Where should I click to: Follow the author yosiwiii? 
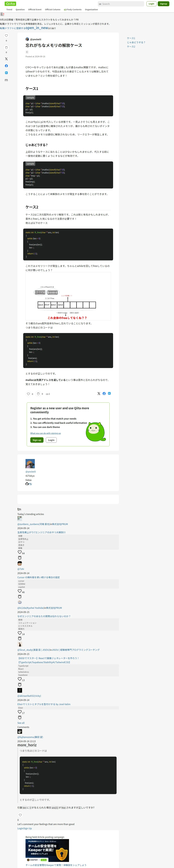29,480
